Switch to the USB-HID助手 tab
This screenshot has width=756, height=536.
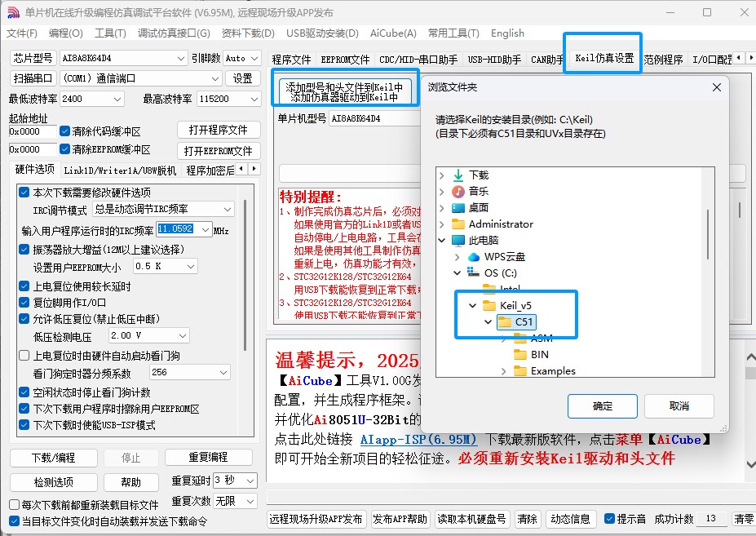(494, 60)
